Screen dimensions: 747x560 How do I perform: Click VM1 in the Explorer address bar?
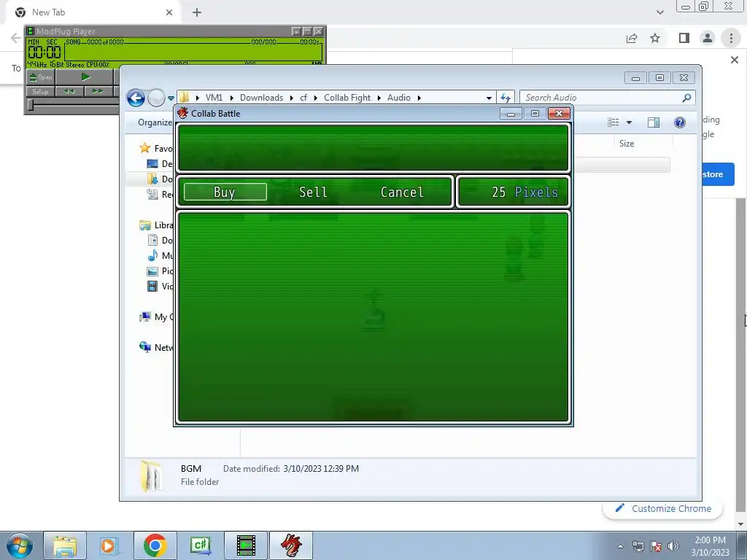pos(214,98)
